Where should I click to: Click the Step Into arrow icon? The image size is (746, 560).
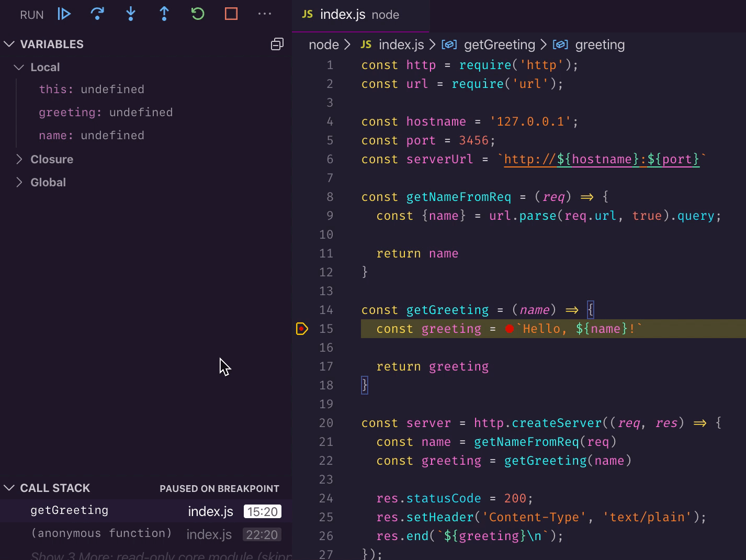(x=131, y=14)
